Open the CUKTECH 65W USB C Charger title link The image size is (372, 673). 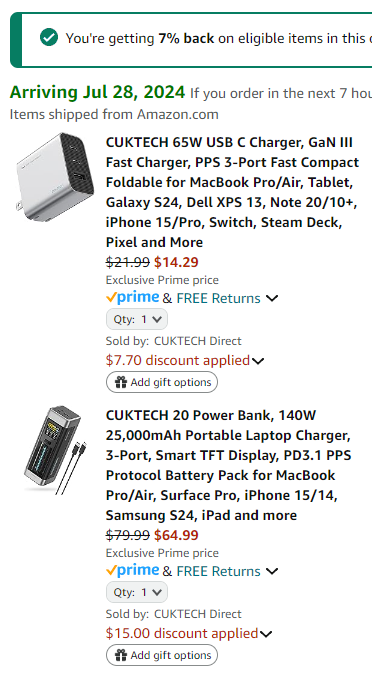[232, 192]
